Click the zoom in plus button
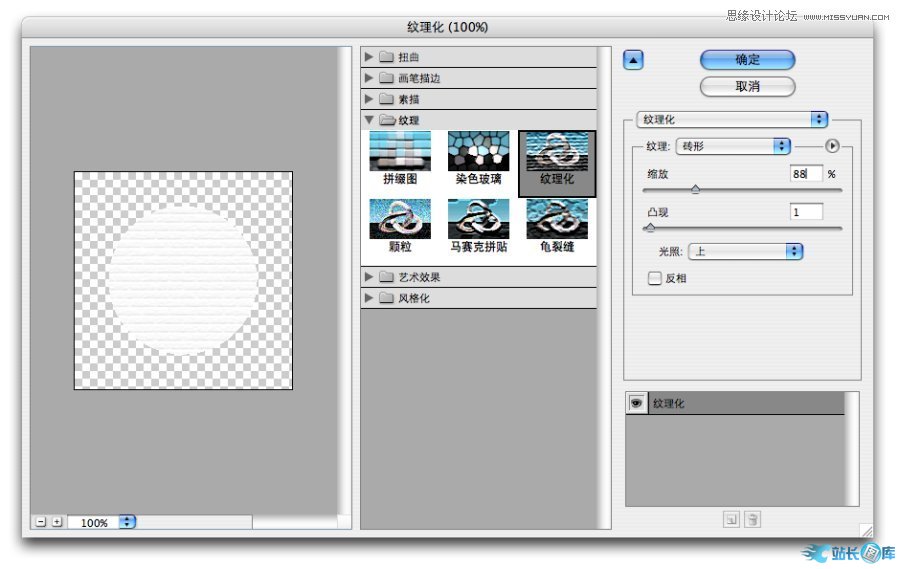The width and height of the screenshot is (900, 569). pyautogui.click(x=57, y=522)
